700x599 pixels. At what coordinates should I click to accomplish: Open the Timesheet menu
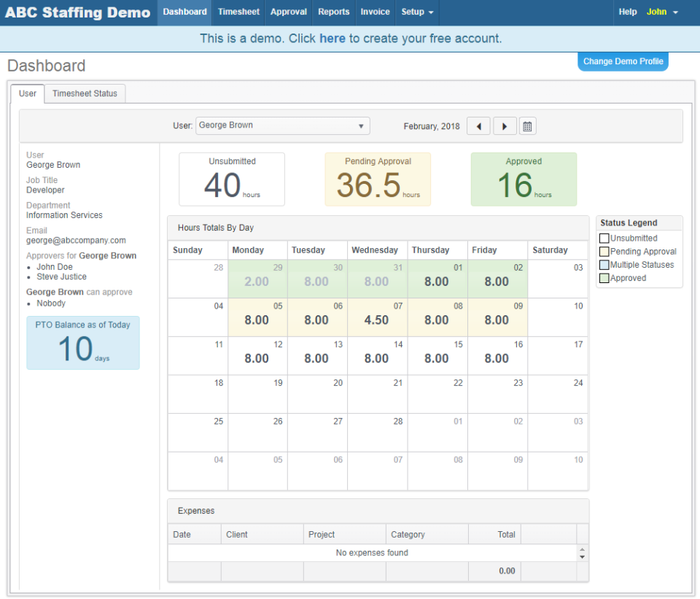click(238, 12)
